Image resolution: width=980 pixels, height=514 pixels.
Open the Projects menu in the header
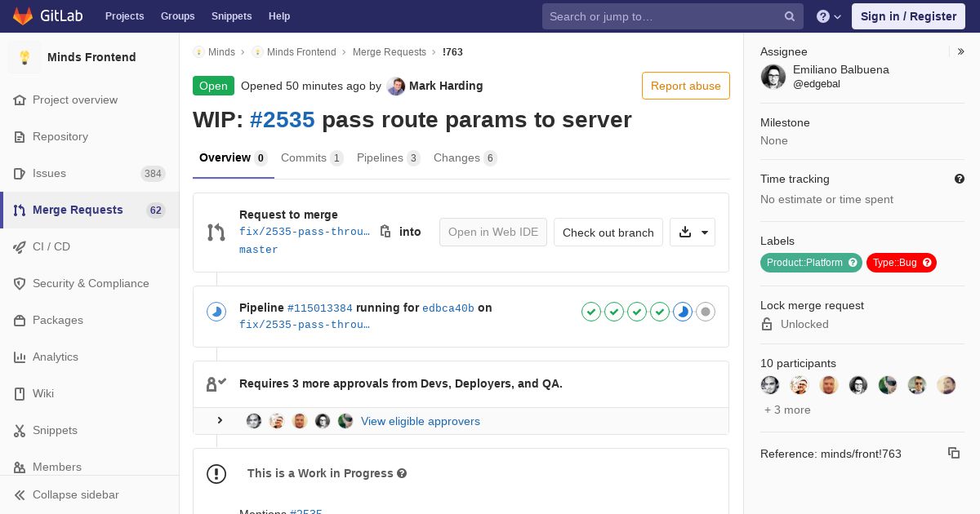click(124, 16)
